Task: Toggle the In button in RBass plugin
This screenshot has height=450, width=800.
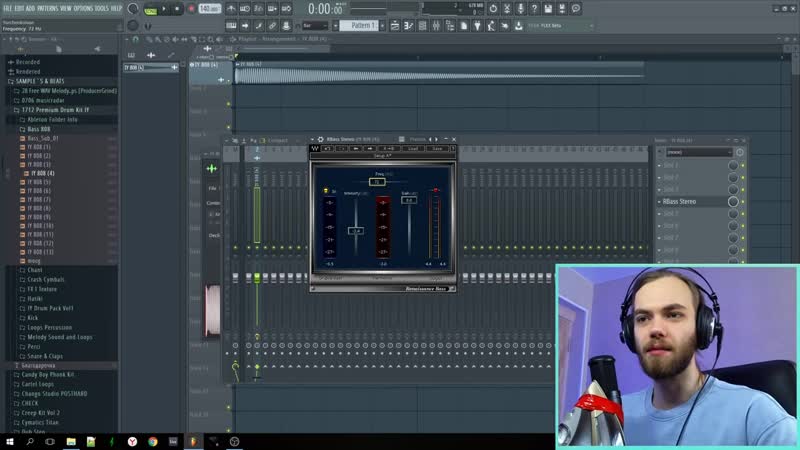Action: tap(324, 188)
